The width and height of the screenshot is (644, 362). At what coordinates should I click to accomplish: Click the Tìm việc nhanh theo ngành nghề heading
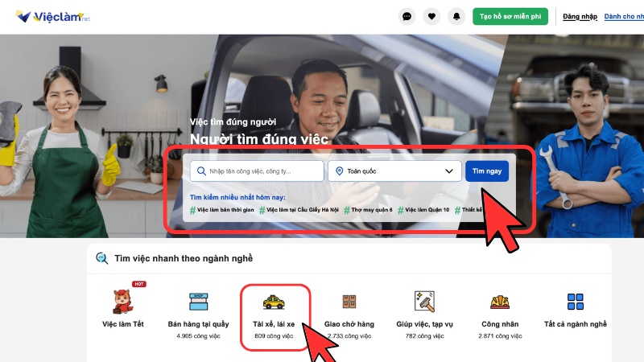(184, 258)
